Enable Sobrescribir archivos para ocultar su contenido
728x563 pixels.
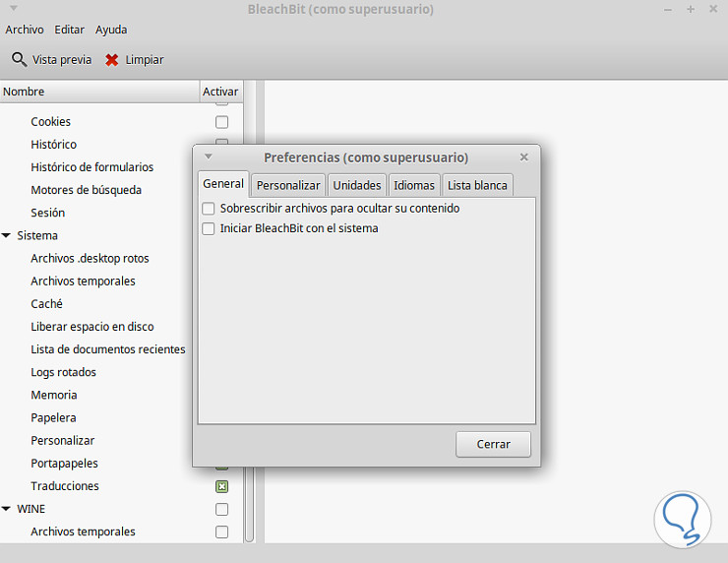(209, 209)
